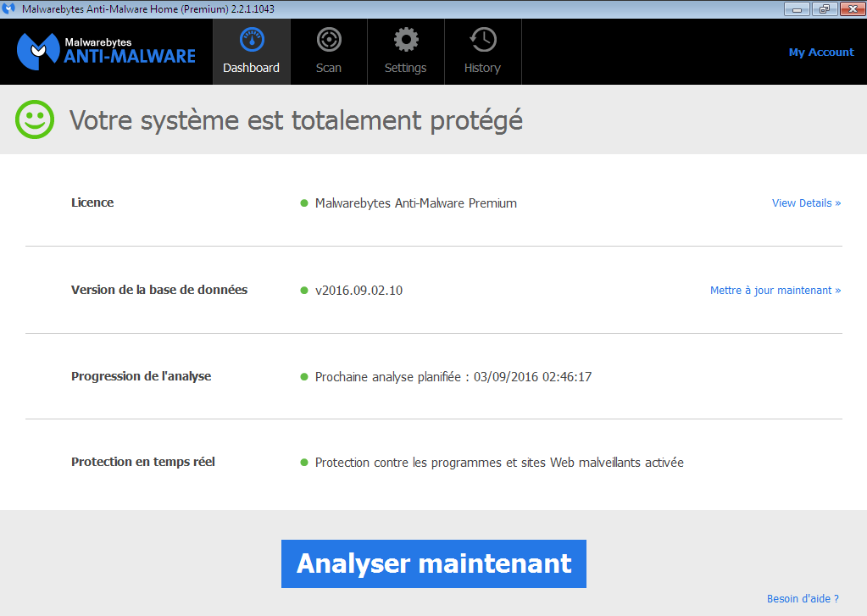867x616 pixels.
Task: Click the Progression de l'analyse label
Action: point(141,376)
